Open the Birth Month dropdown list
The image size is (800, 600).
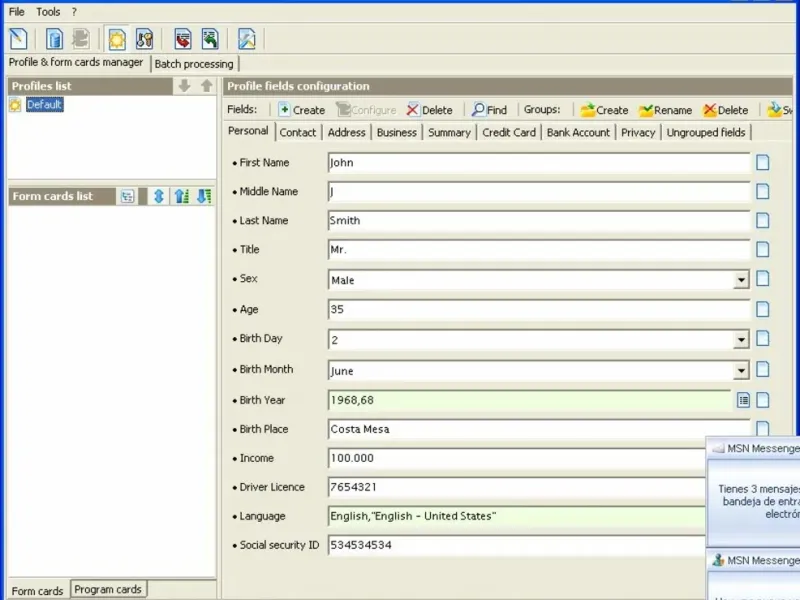(741, 371)
